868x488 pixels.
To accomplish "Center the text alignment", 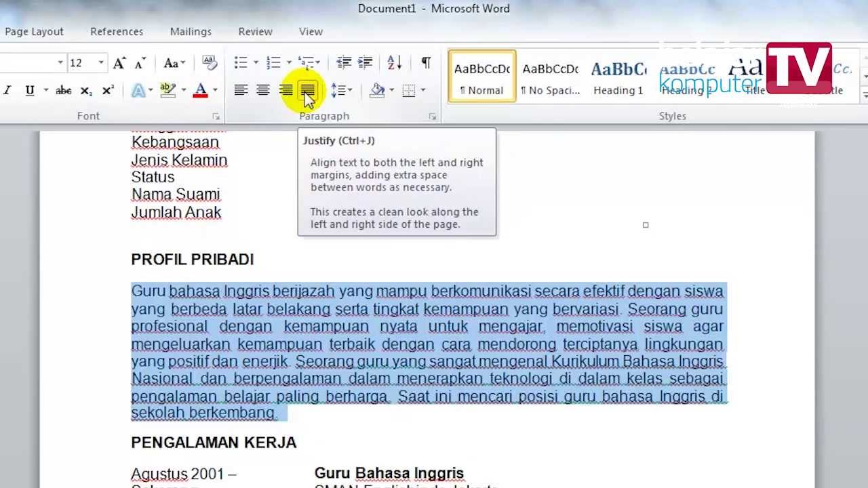I will 263,90.
